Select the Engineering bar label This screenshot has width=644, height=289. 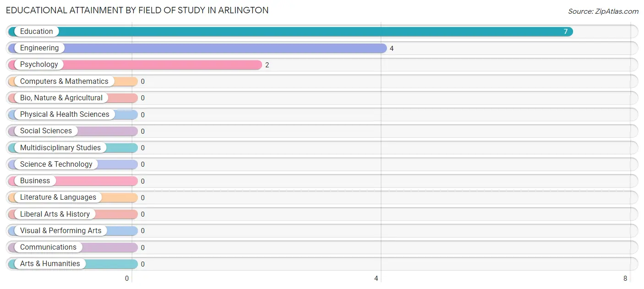[x=39, y=48]
